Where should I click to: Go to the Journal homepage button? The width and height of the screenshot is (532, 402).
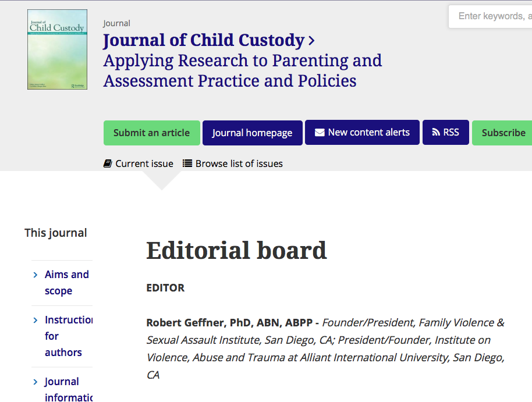pos(252,133)
